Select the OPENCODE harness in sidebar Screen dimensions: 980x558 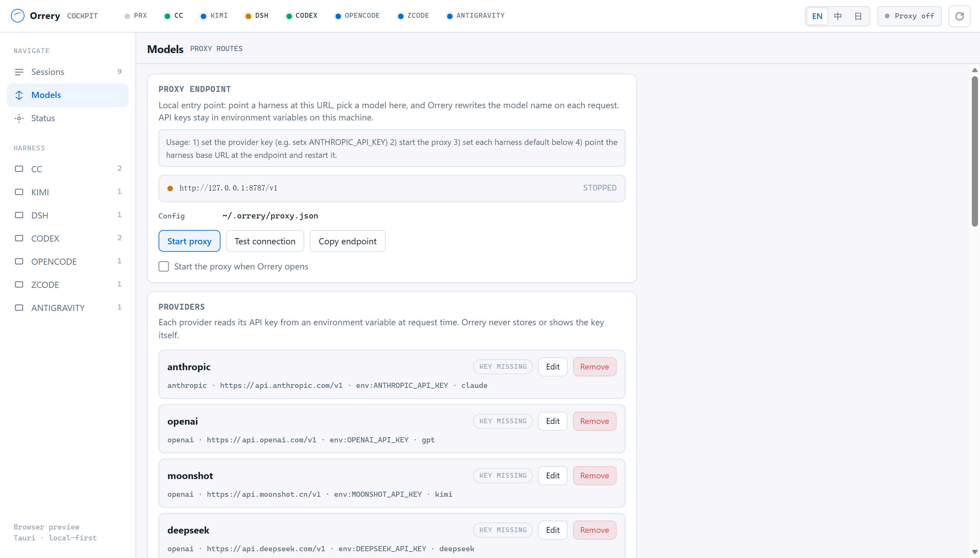(x=68, y=261)
